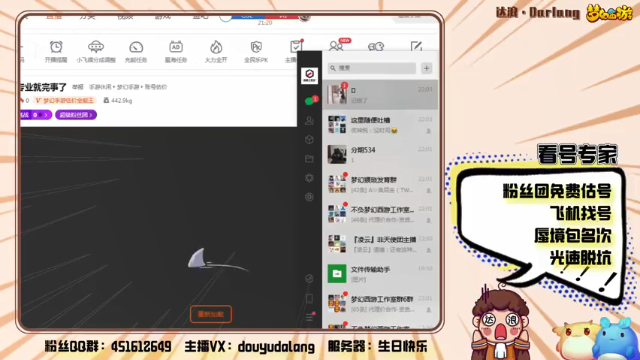
Task: Open the 大力全开 flame icon
Action: pos(216,51)
